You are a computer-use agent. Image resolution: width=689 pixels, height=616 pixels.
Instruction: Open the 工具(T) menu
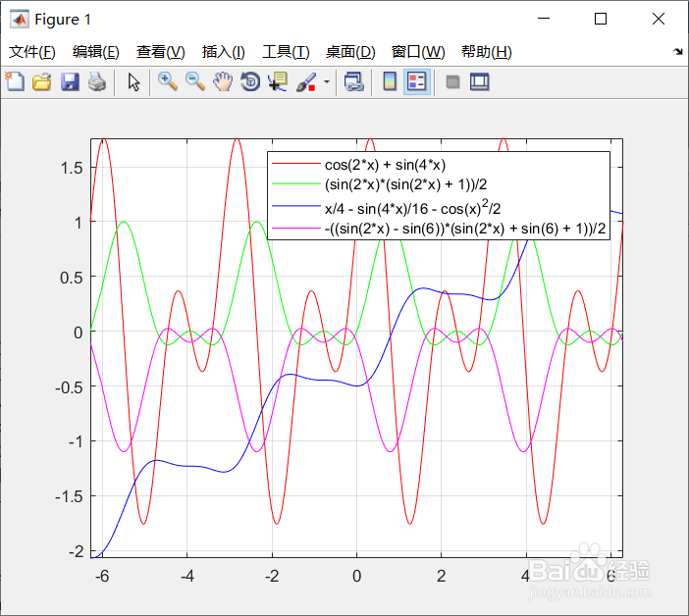click(x=286, y=52)
